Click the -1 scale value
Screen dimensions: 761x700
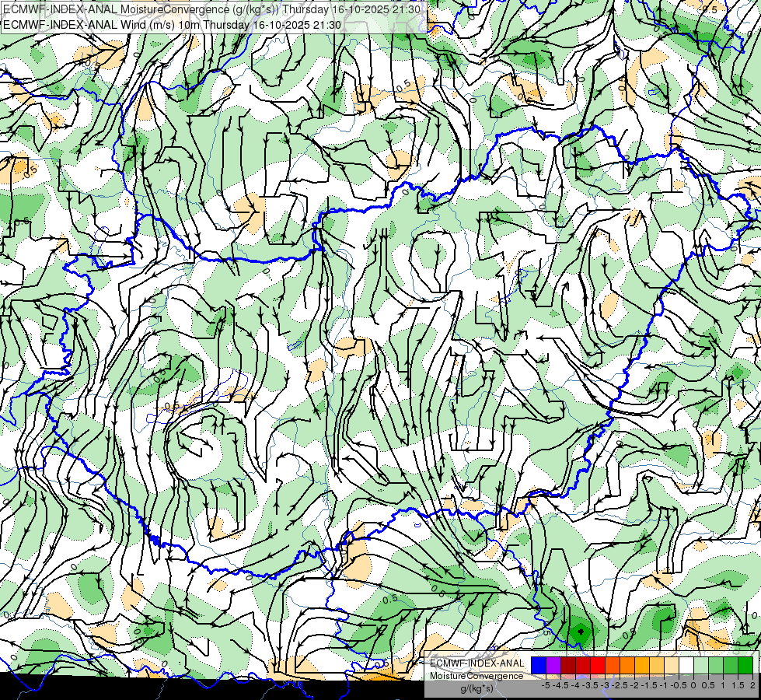[x=665, y=685]
